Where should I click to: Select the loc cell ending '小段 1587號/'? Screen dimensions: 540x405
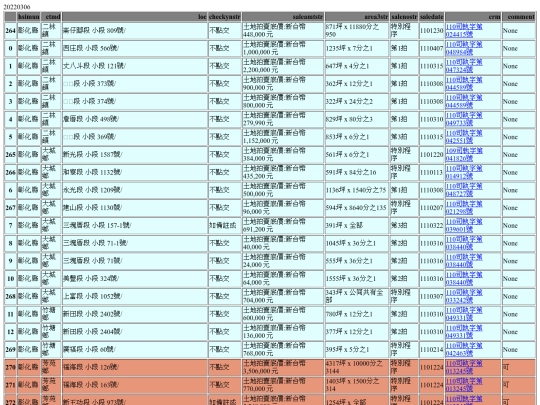[135, 155]
